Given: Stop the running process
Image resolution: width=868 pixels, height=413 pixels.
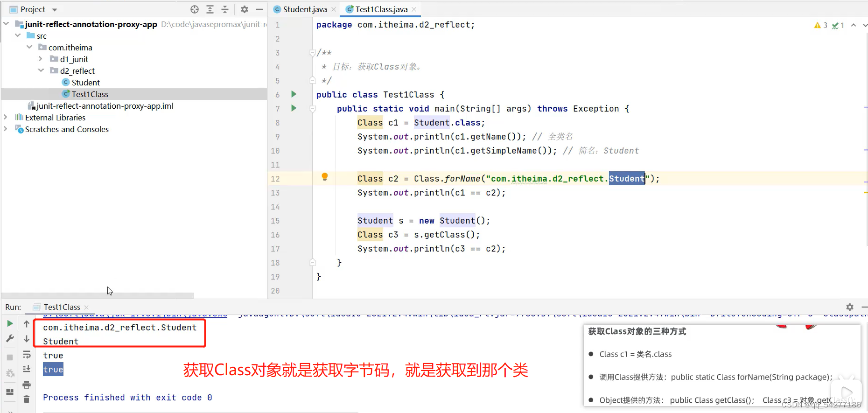Looking at the screenshot, I should point(10,357).
